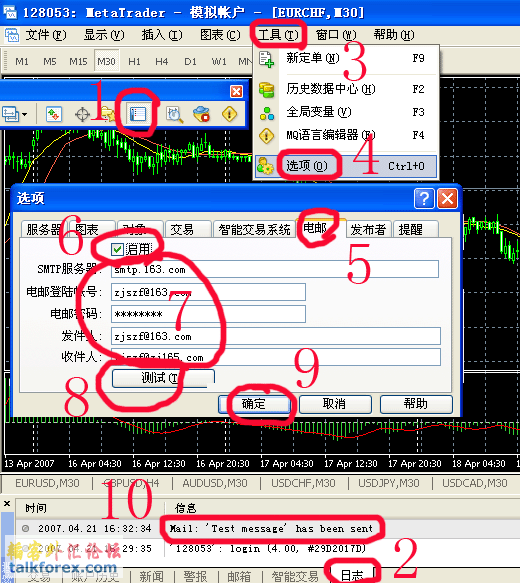Switch to the Charts (图表) options tab
Screen dimensions: 520x583
click(92, 229)
